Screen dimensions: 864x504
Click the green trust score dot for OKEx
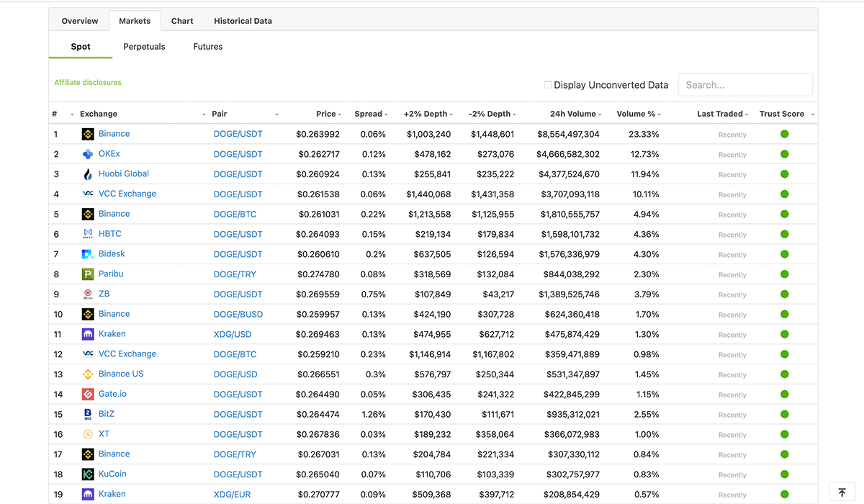[x=785, y=154]
